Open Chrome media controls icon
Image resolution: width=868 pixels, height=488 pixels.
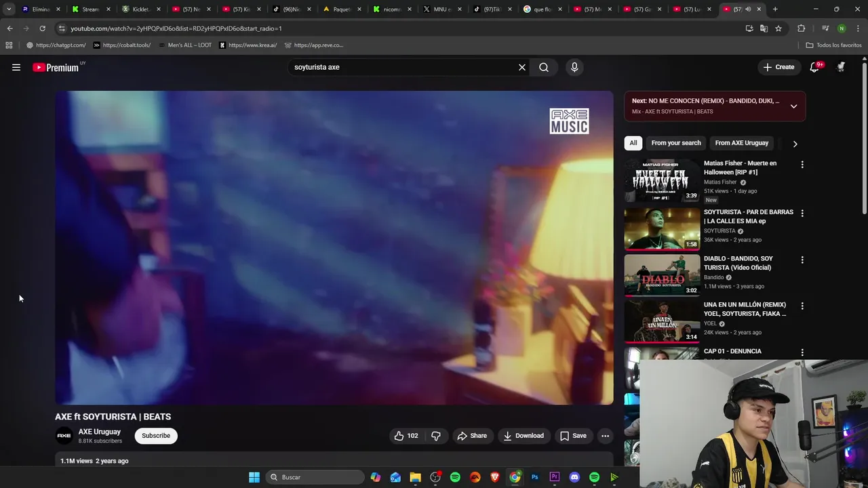[825, 28]
